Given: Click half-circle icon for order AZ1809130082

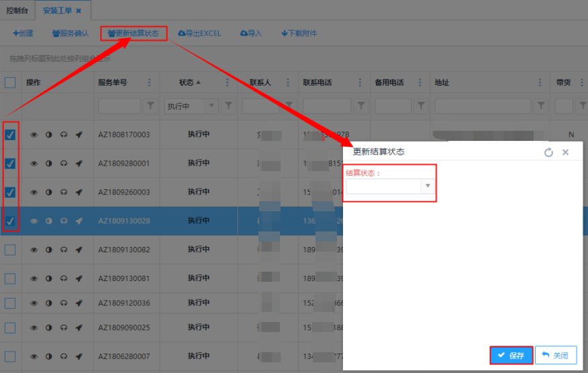Looking at the screenshot, I should coord(49,250).
